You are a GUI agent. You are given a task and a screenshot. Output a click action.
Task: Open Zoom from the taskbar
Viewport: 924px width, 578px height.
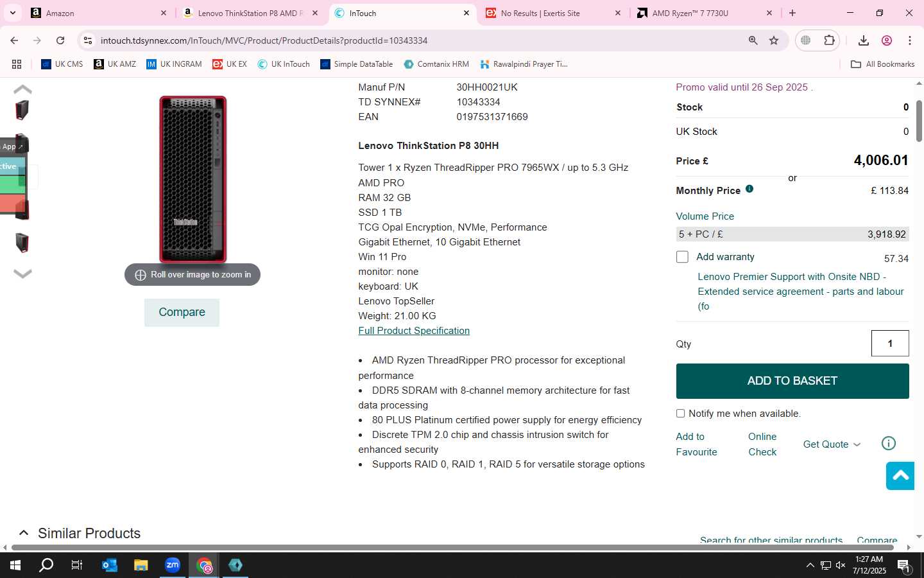172,565
